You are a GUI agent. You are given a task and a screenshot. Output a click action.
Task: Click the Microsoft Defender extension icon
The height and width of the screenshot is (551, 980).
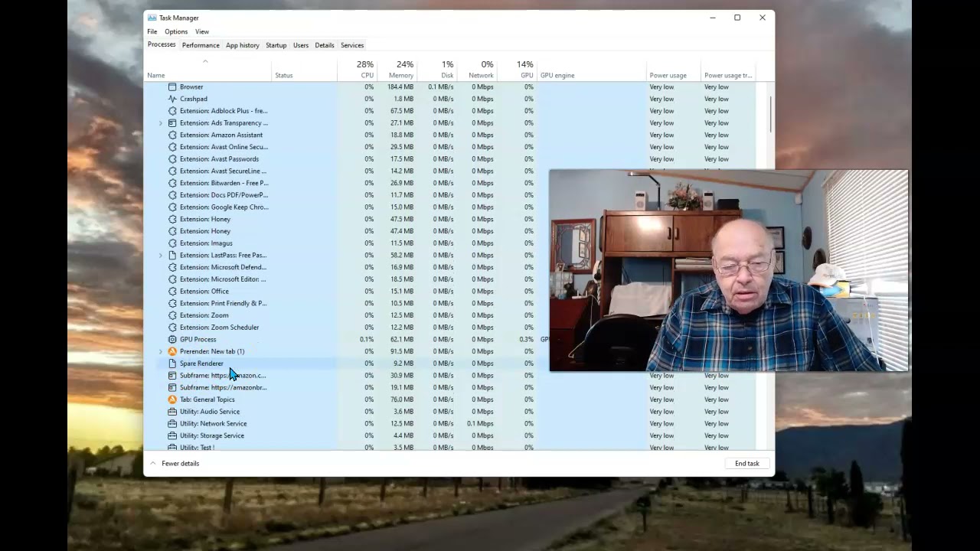[x=172, y=267]
